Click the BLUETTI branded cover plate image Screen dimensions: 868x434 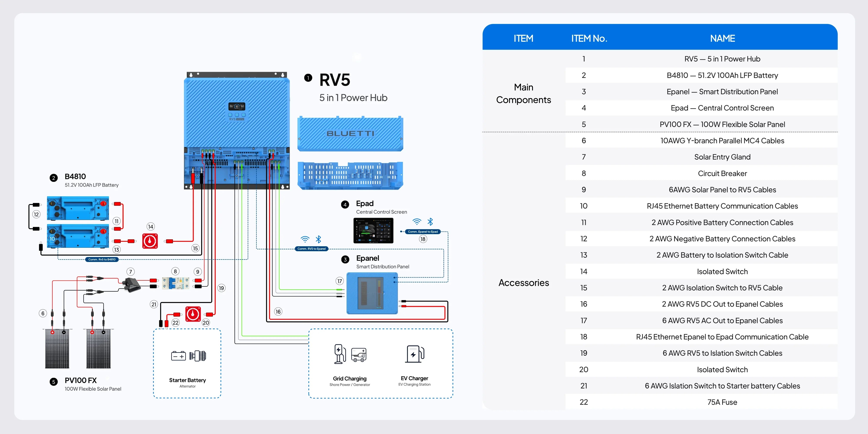[x=350, y=134]
